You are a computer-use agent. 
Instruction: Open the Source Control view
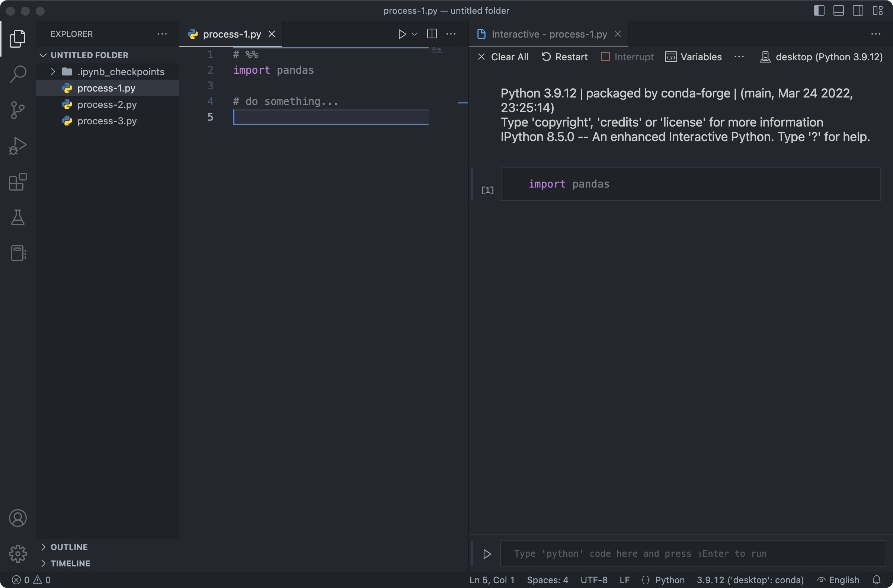click(17, 110)
